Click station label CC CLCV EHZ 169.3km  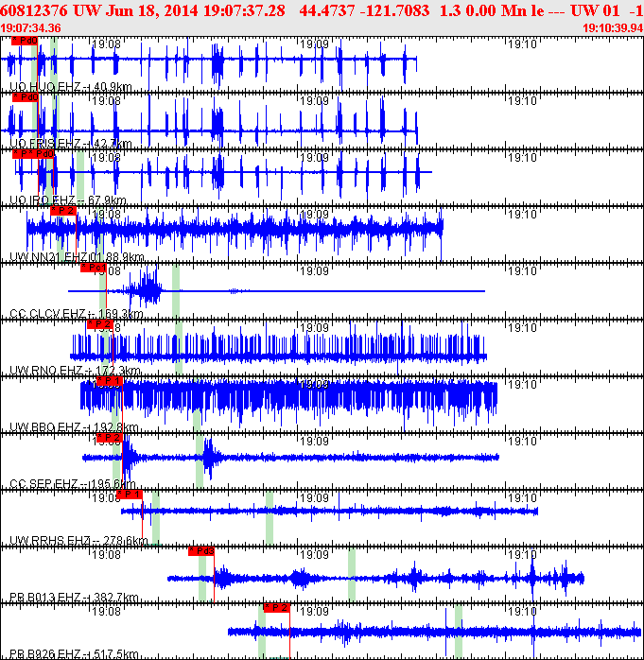(77, 314)
